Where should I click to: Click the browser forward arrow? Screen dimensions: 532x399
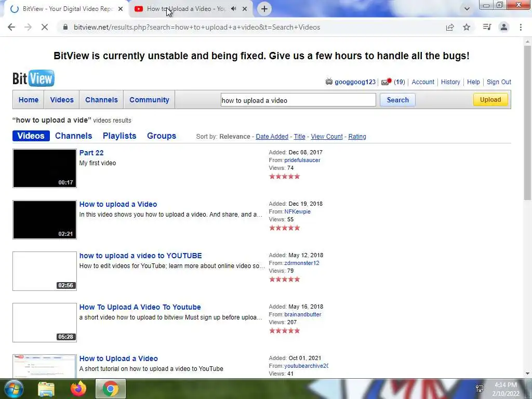28,27
